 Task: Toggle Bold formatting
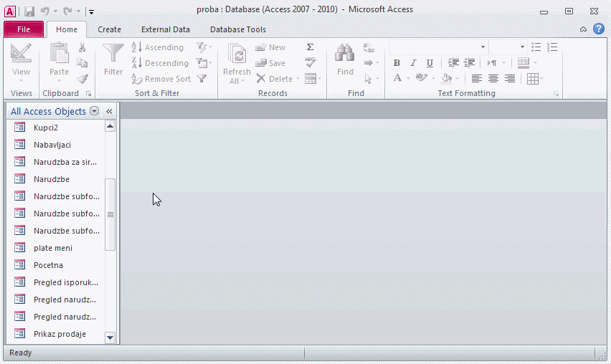[x=397, y=63]
